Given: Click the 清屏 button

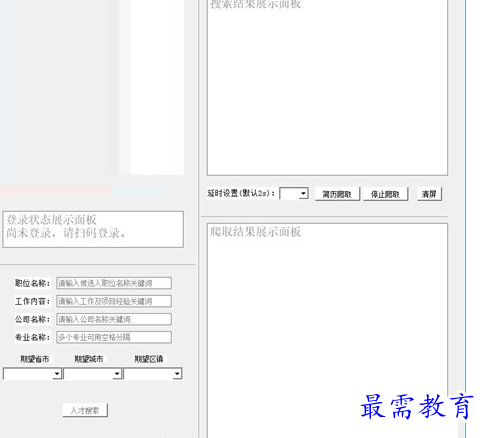Looking at the screenshot, I should pos(429,194).
